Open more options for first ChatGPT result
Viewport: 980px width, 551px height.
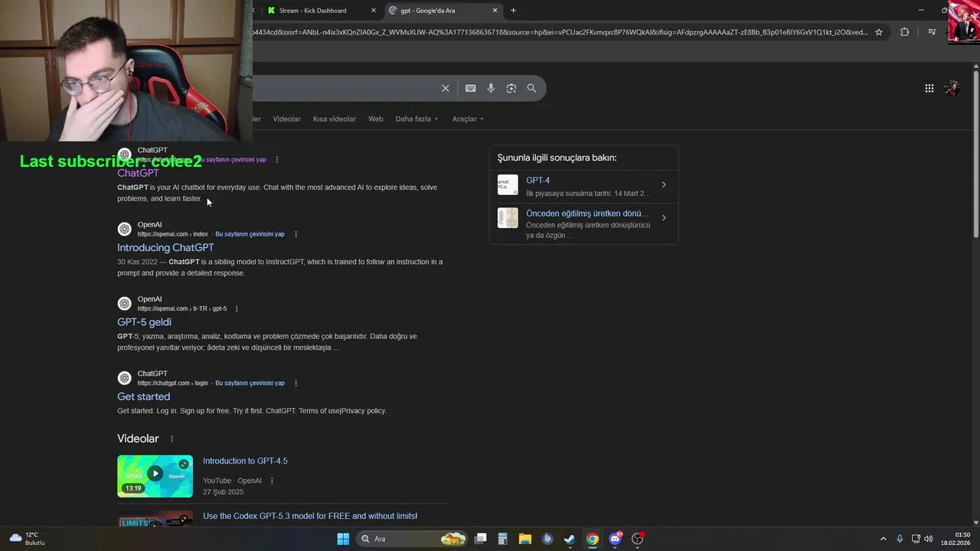pos(277,160)
